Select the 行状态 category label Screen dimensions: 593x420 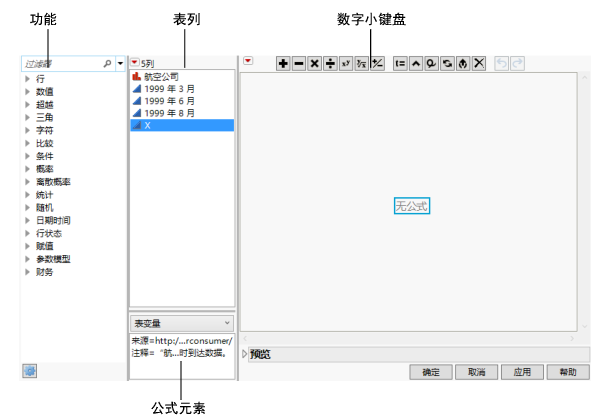click(x=49, y=233)
